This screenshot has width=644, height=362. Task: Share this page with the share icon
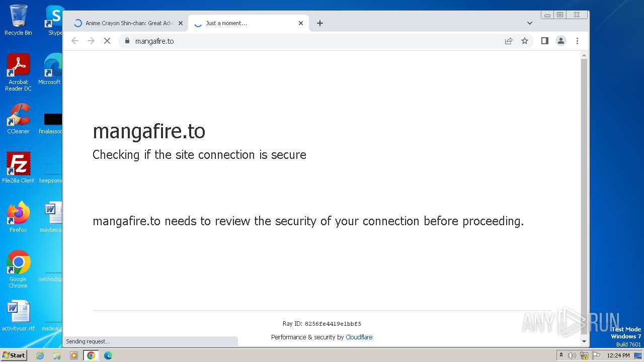509,41
